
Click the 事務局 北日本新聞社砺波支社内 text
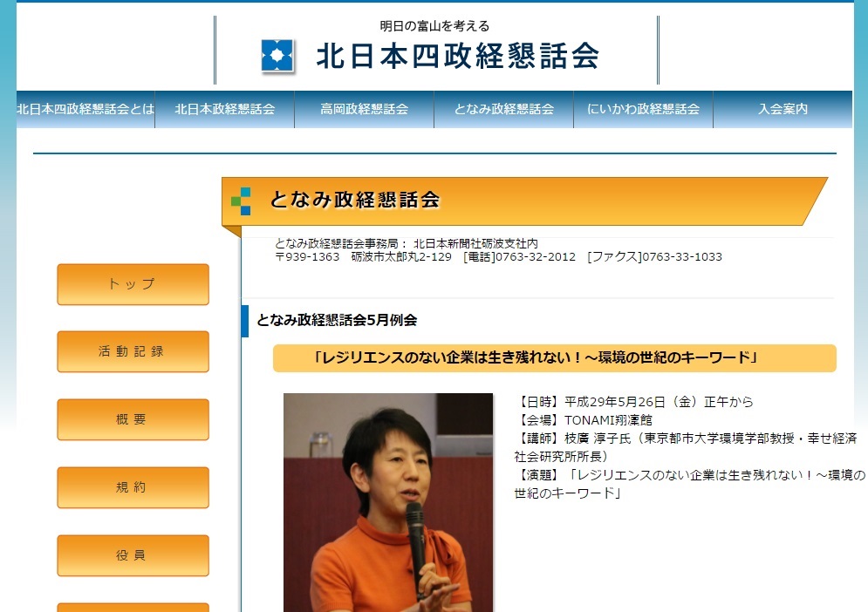[407, 243]
